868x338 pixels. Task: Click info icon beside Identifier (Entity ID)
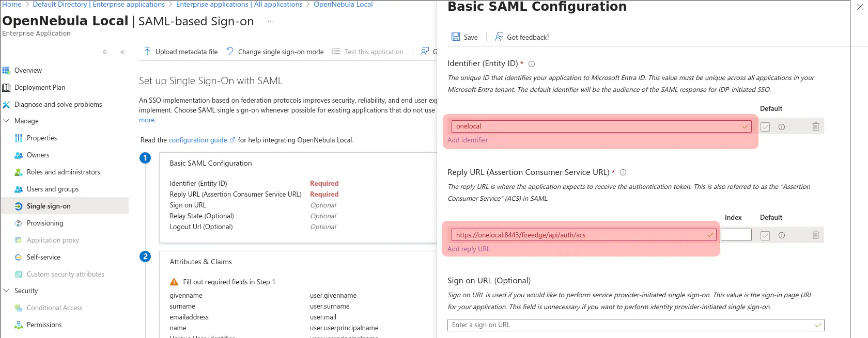[x=532, y=64]
